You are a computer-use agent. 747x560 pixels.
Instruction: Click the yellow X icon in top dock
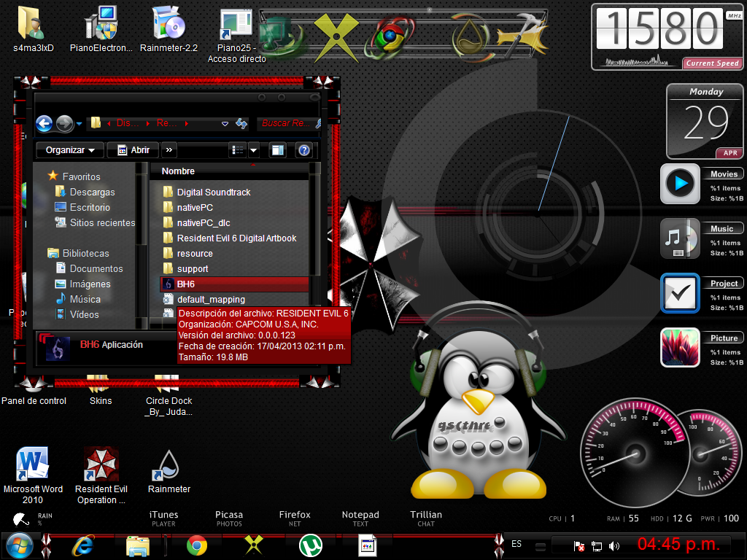click(x=336, y=37)
